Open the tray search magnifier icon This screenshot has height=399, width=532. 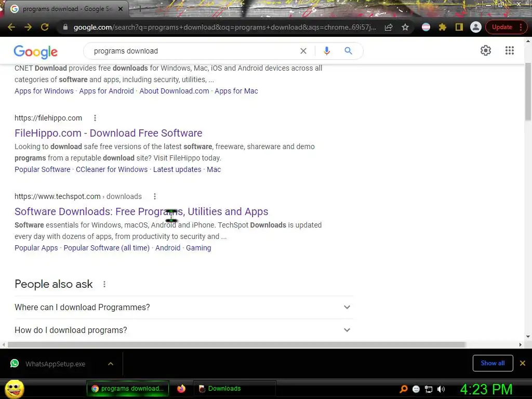403,389
